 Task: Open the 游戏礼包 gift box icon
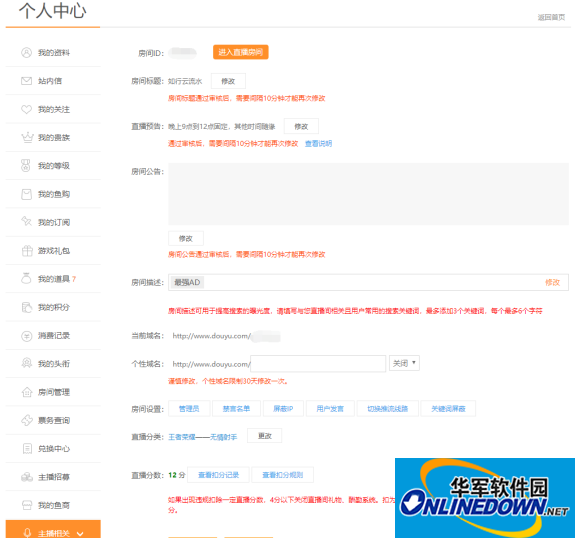(x=27, y=250)
